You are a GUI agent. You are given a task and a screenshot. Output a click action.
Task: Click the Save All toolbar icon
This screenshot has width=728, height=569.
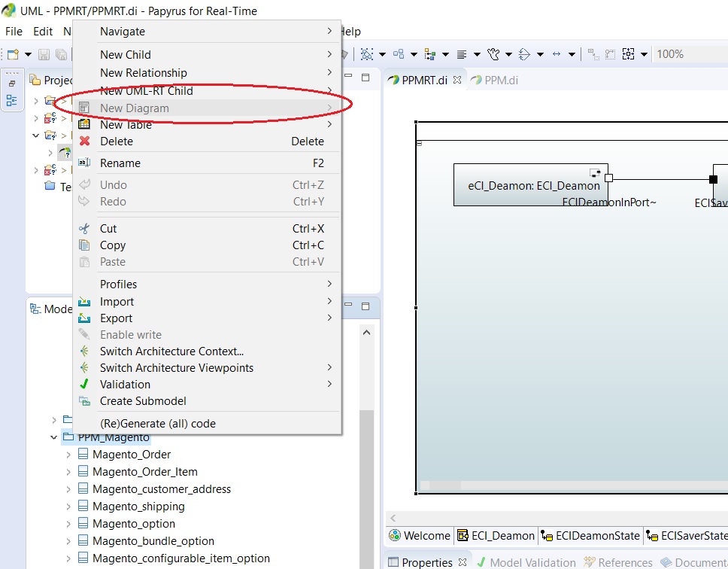61,54
